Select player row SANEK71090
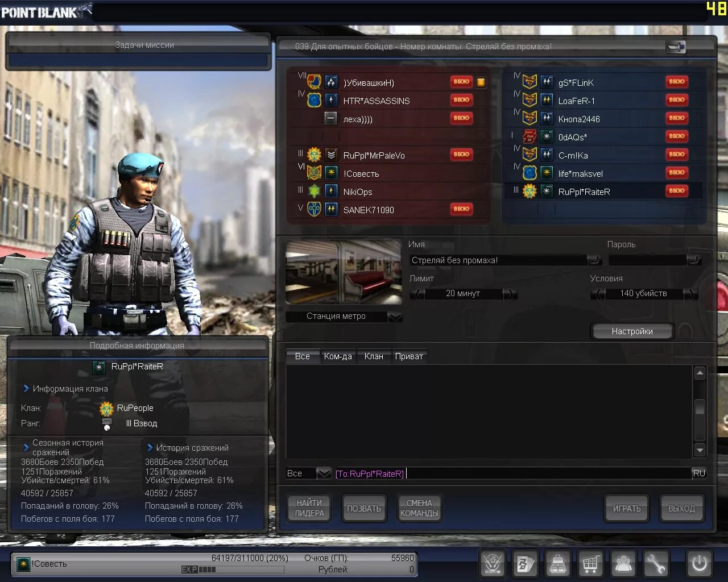728x582 pixels. pos(390,209)
